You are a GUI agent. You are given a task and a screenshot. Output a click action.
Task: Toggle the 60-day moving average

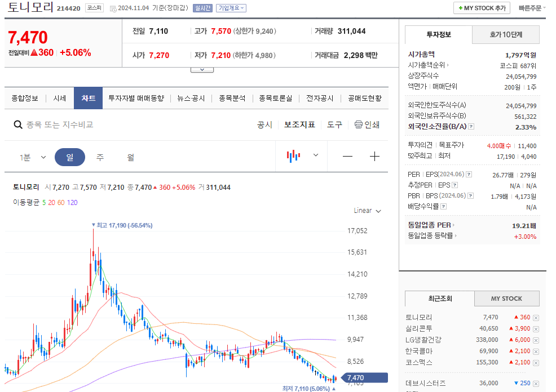[61, 203]
